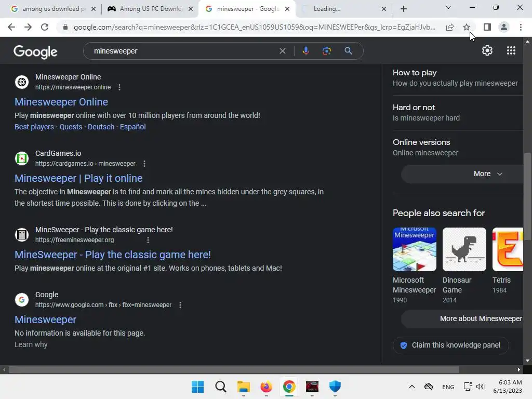Open volume control in system tray

tap(480, 387)
